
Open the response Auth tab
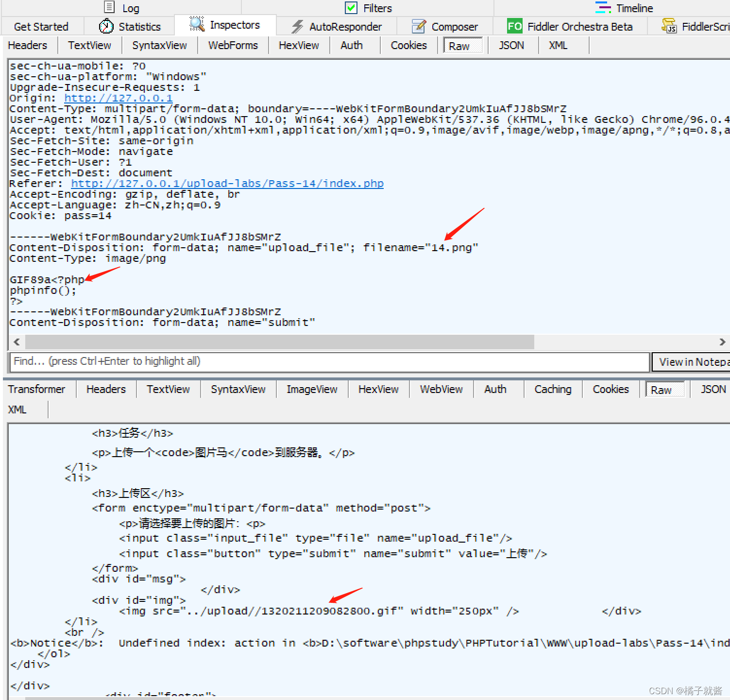pos(495,389)
